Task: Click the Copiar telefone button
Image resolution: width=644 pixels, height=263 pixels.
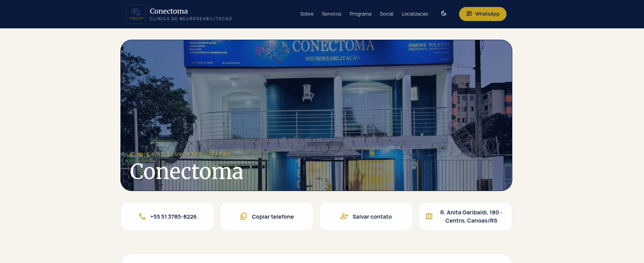Action: 266,216
